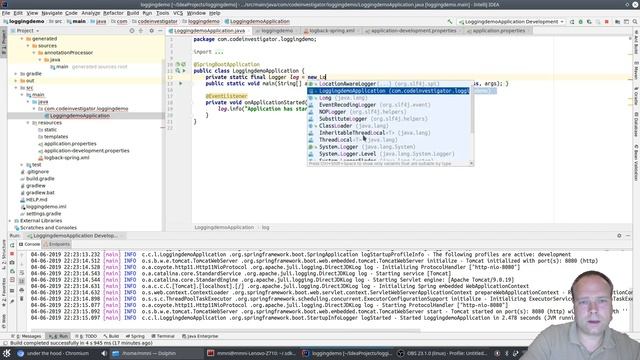640x360 pixels.
Task: Open Chromium window in taskbar
Action: click(53, 353)
